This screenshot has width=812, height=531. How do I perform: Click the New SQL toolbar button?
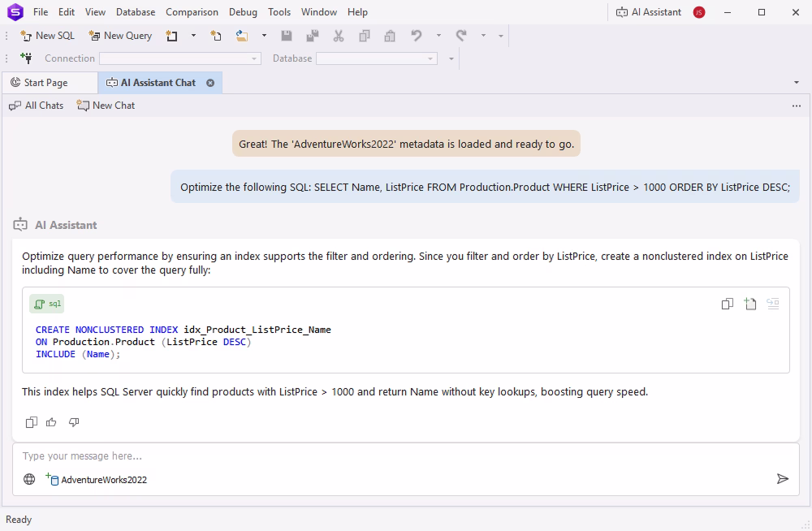pos(47,36)
